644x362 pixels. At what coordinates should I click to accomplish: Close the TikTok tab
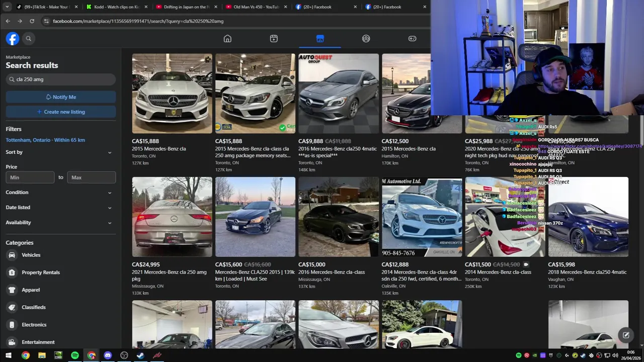click(76, 7)
